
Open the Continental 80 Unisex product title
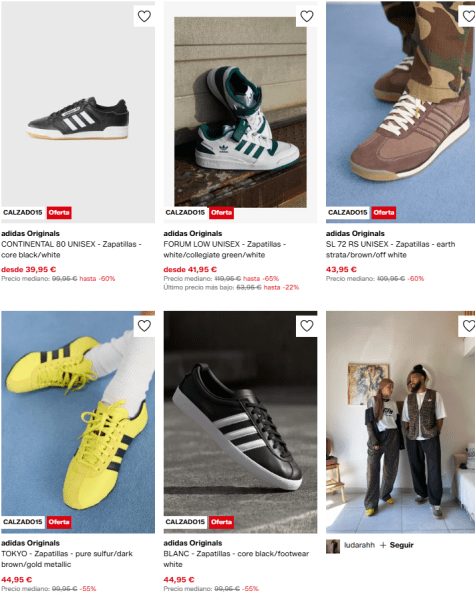(x=71, y=249)
